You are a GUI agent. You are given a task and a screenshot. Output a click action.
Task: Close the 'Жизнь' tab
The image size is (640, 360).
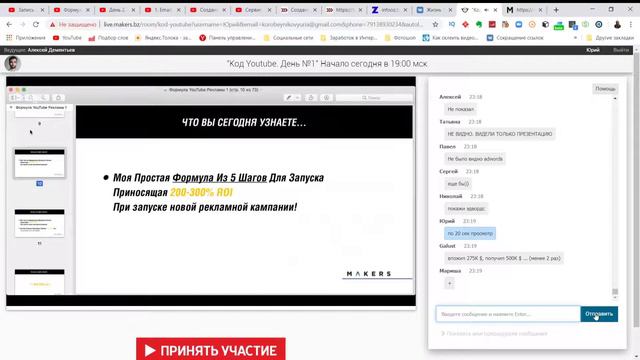(450, 10)
